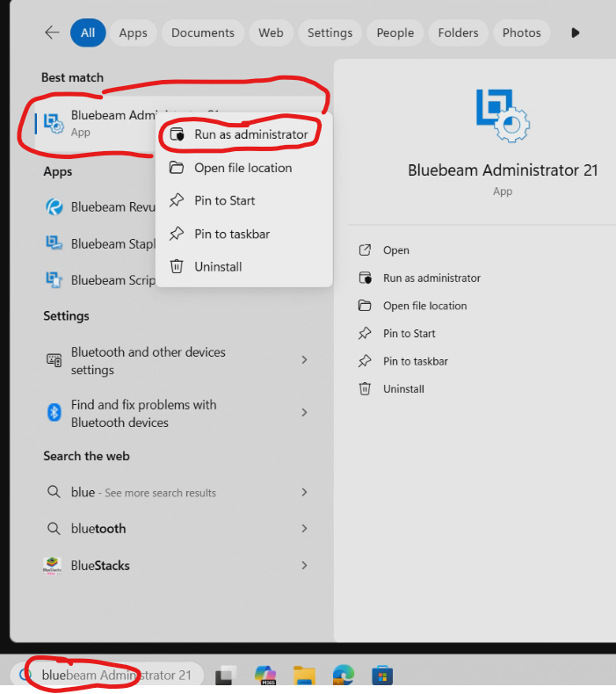Click the Bluebeam Script app icon
The height and width of the screenshot is (694, 616).
tap(54, 279)
